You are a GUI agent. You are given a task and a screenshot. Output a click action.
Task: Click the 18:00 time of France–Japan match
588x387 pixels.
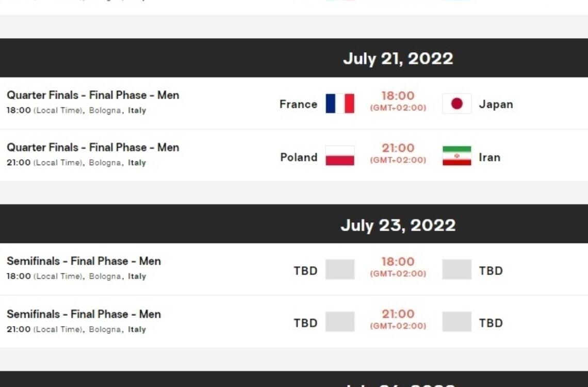pyautogui.click(x=398, y=96)
